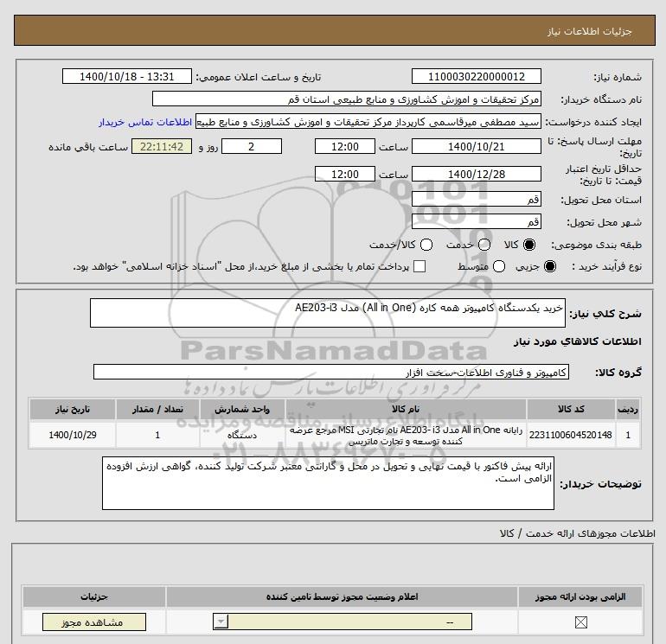Click the نوع فرآیند خرید label
This screenshot has height=644, width=666.
coord(606,266)
